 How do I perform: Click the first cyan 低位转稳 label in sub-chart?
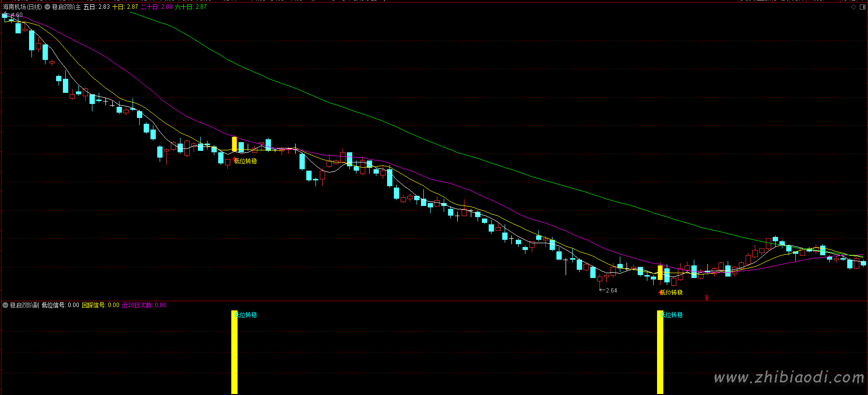tap(246, 315)
